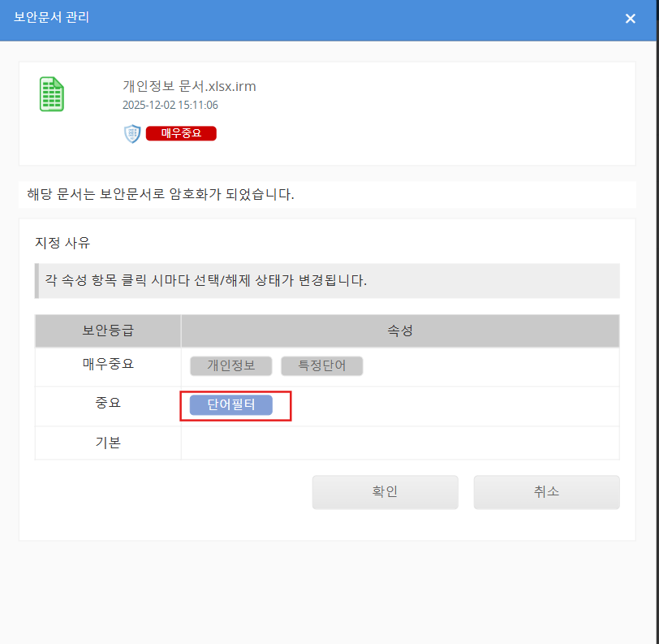Screen dimensions: 659x644
Task: Select the 매우중요 row in security grade table
Action: click(x=108, y=365)
